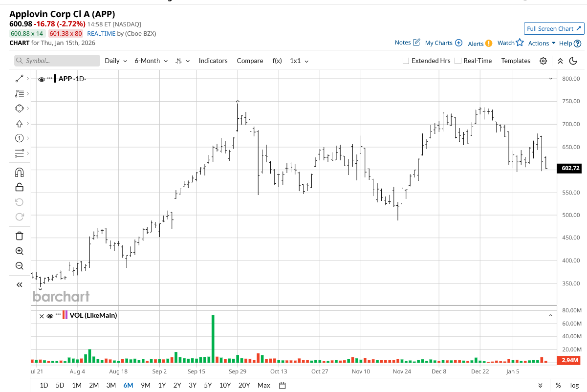
Task: Open the Alerts link
Action: (480, 44)
